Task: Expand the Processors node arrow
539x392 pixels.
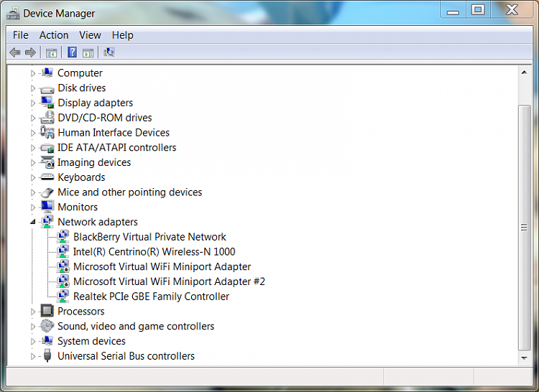Action: coord(33,312)
